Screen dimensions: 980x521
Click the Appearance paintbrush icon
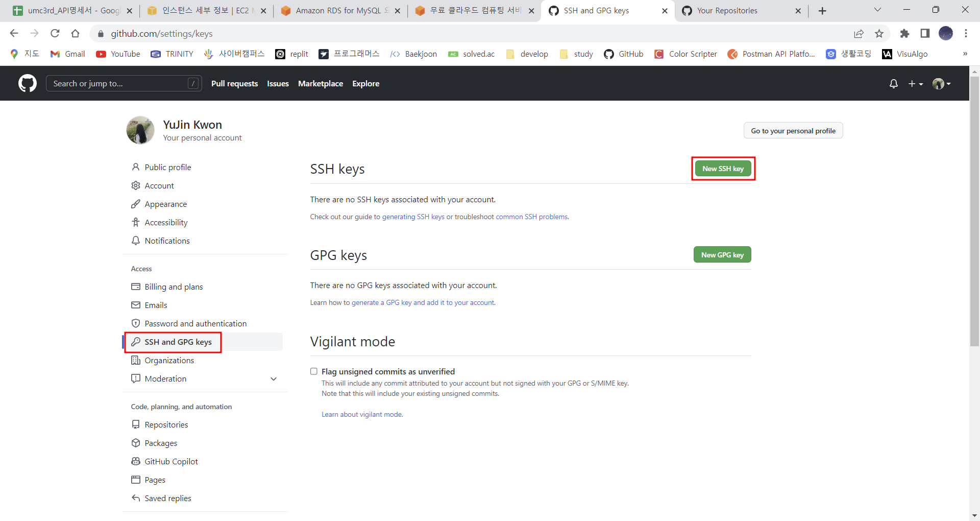pyautogui.click(x=136, y=204)
